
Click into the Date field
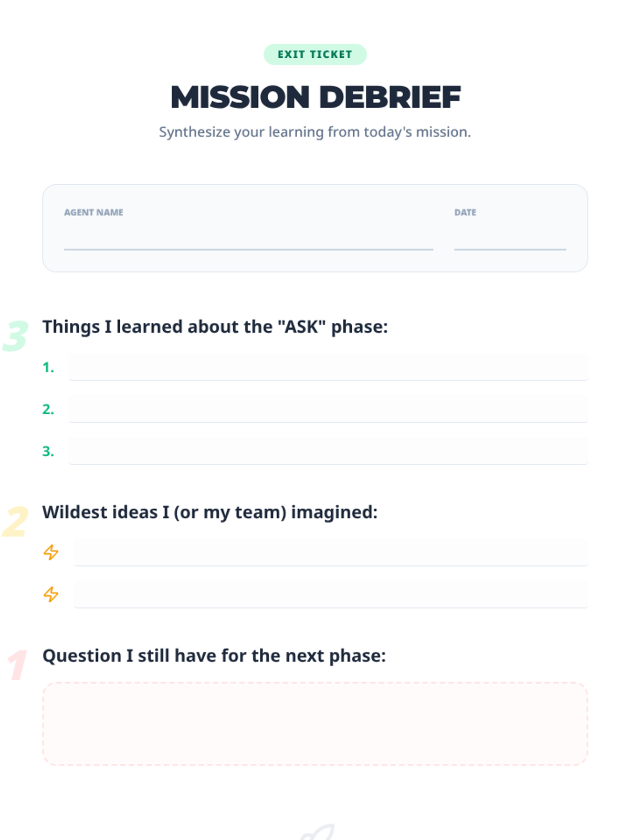[510, 239]
